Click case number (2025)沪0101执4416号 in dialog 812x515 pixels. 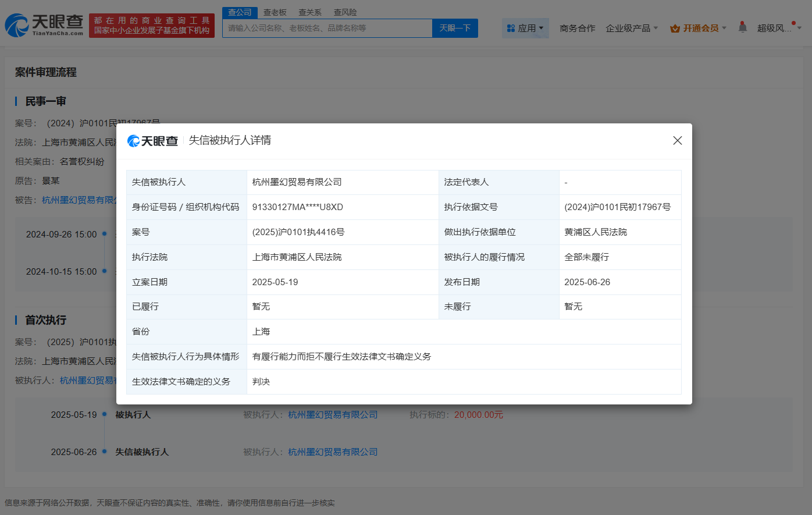pos(298,232)
